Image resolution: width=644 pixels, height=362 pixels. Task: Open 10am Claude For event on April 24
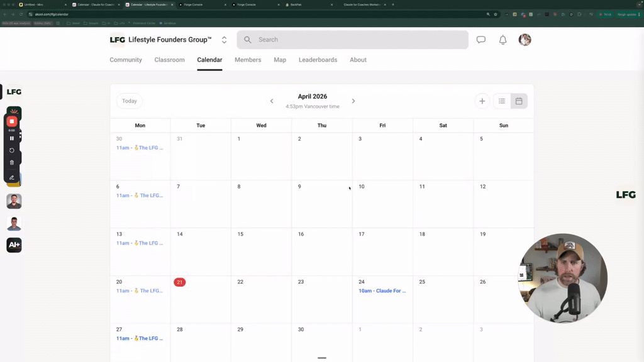pyautogui.click(x=382, y=290)
